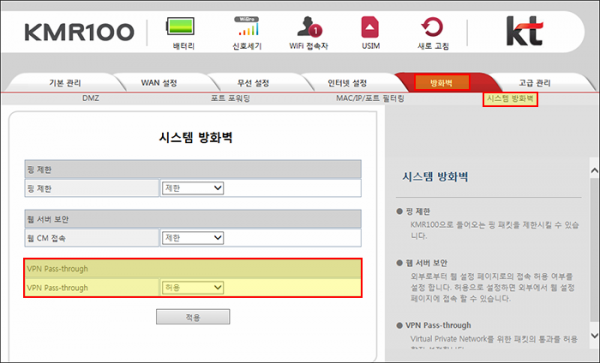Click the green battery status icon
This screenshot has height=363, width=600.
click(x=180, y=26)
